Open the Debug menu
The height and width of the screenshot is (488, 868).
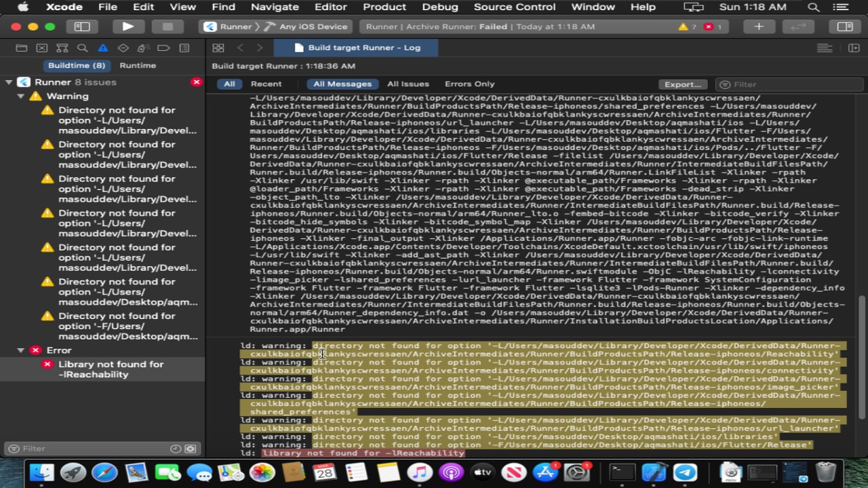pos(439,7)
